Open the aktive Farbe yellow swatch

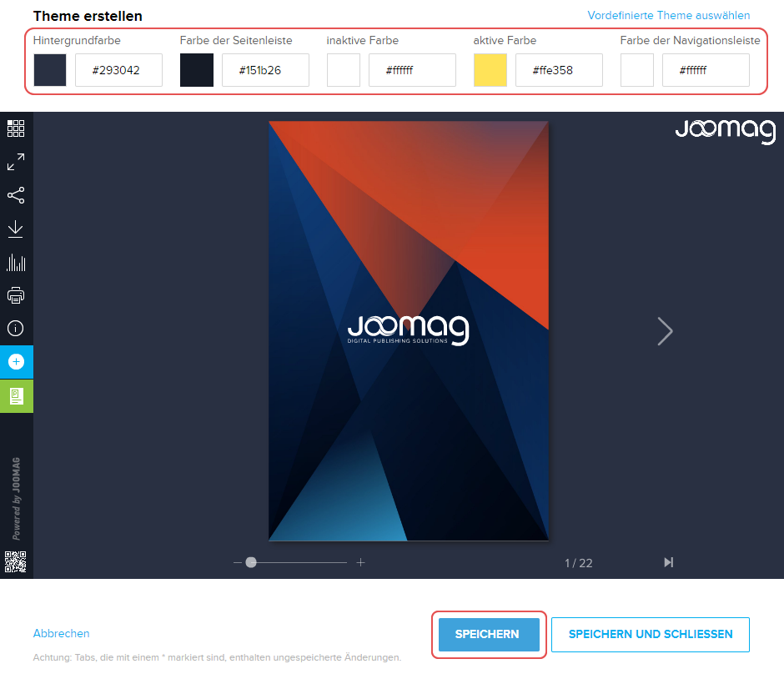coord(490,70)
